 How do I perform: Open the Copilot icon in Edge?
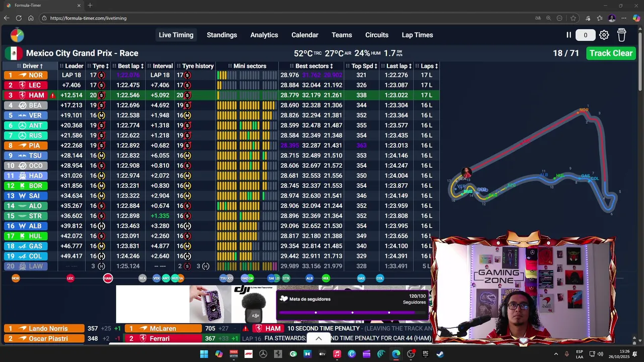click(x=636, y=18)
